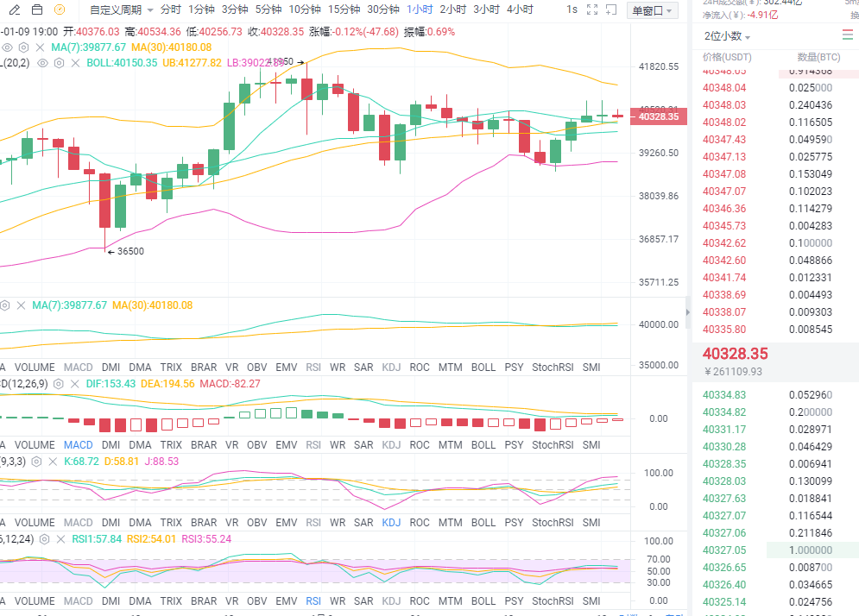Toggle visibility of the MA overlay
859x616 pixels.
click(7, 48)
